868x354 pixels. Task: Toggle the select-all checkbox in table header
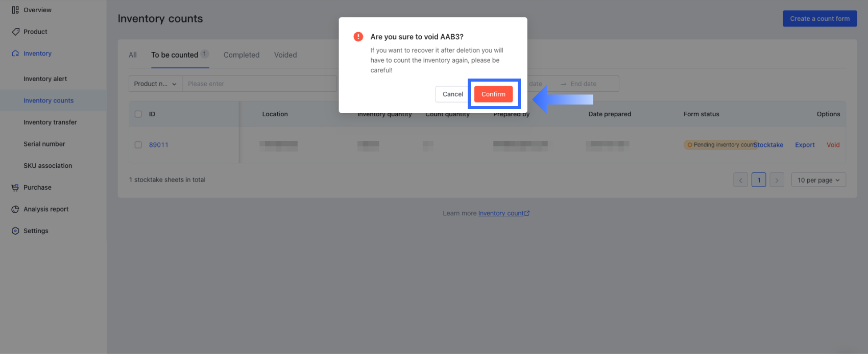[138, 114]
